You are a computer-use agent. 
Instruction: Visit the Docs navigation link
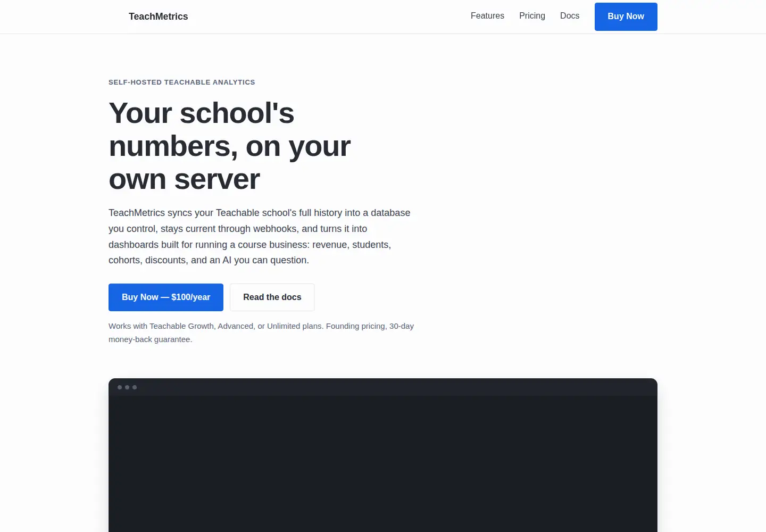pyautogui.click(x=570, y=16)
